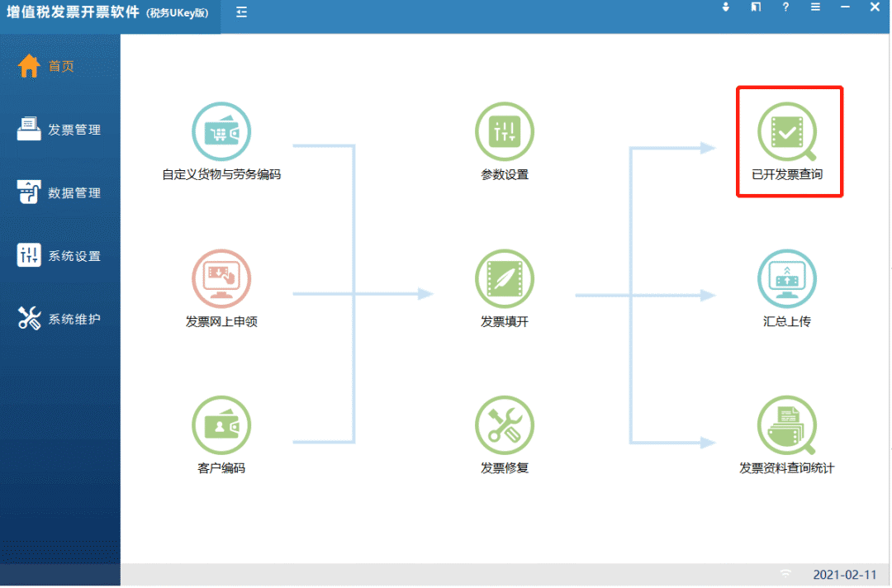
Task: Click the 发票资料查询统计 label text
Action: [x=787, y=468]
